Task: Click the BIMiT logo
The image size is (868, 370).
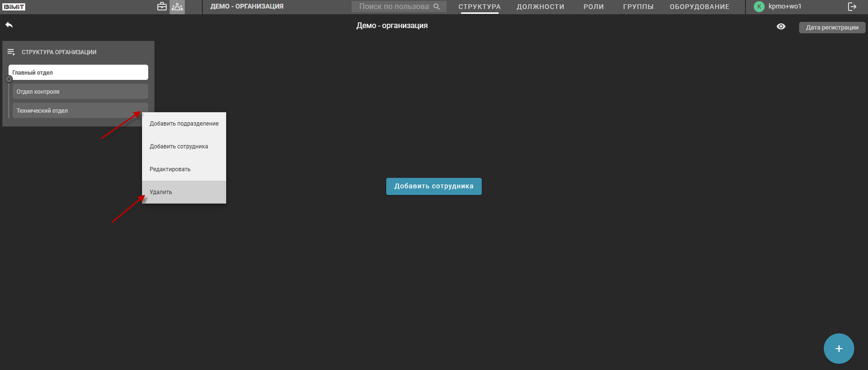Action: [x=14, y=7]
